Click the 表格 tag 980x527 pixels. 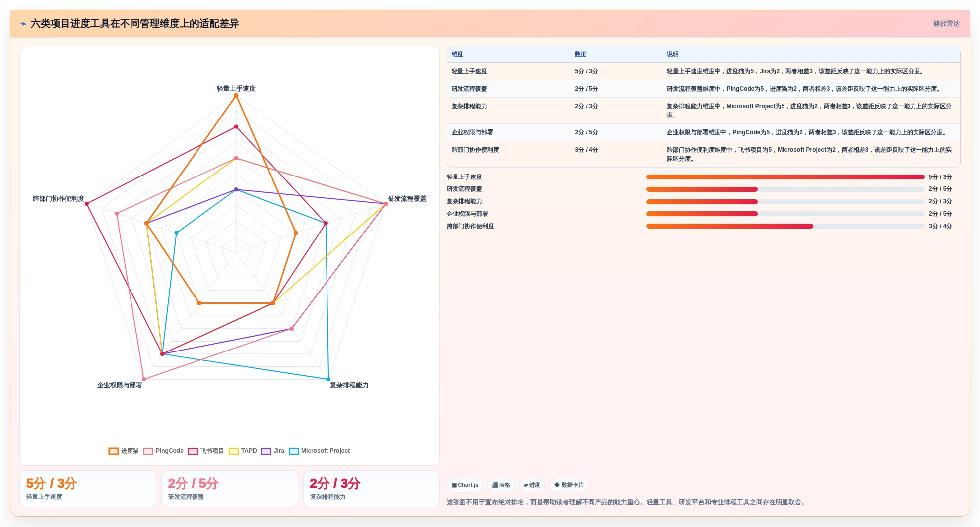click(501, 485)
